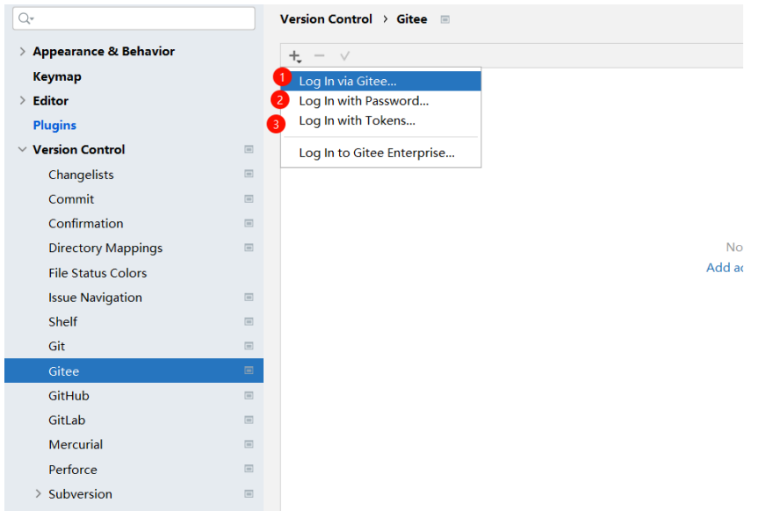Click project-level icon next to Gitee breadcrumb
759x532 pixels.
[445, 19]
